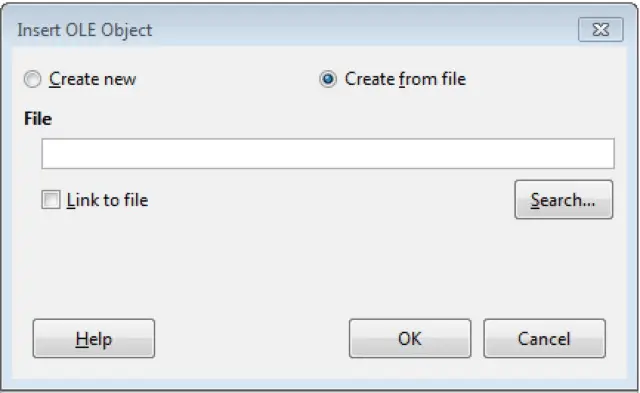Click the Create from file label text

coord(405,79)
